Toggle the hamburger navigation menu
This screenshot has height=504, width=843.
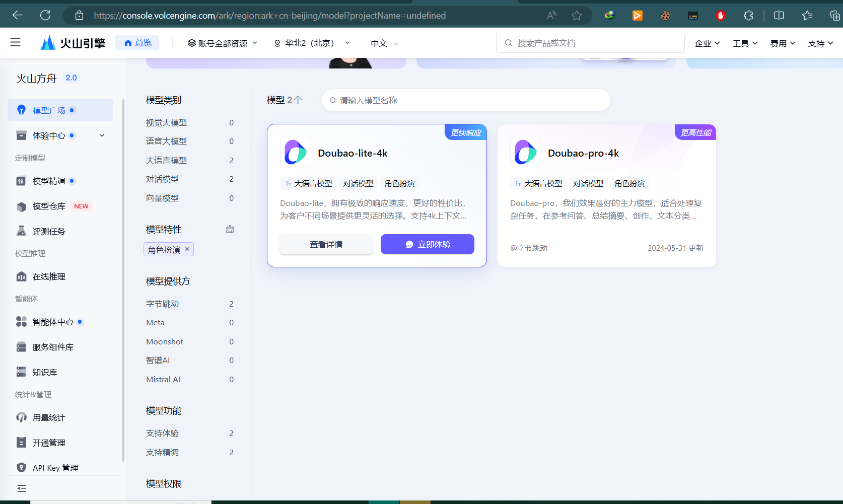click(x=16, y=42)
